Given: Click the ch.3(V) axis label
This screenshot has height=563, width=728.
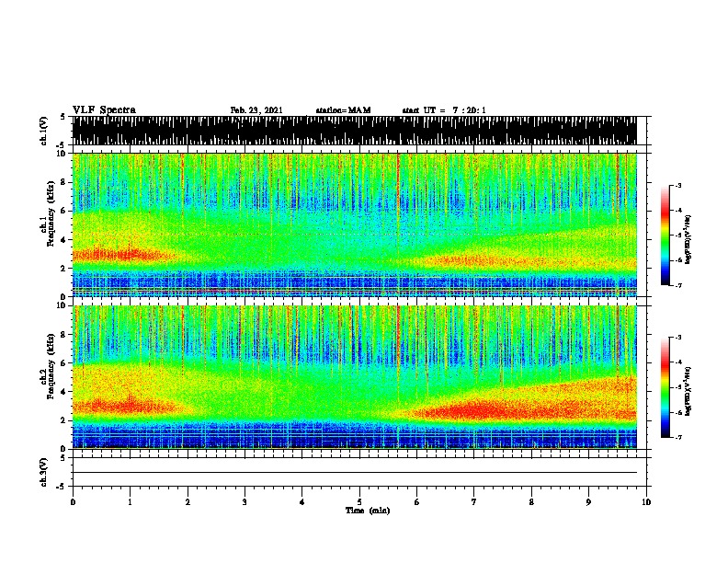Looking at the screenshot, I should [x=43, y=472].
